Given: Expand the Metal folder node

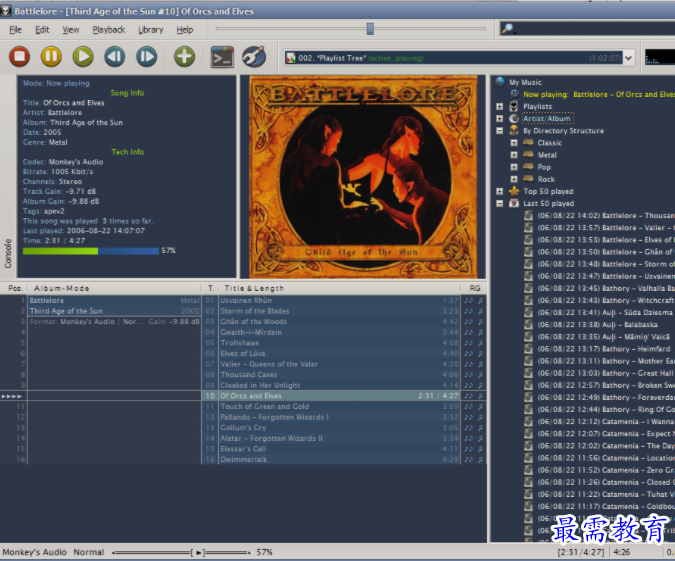Looking at the screenshot, I should click(514, 155).
